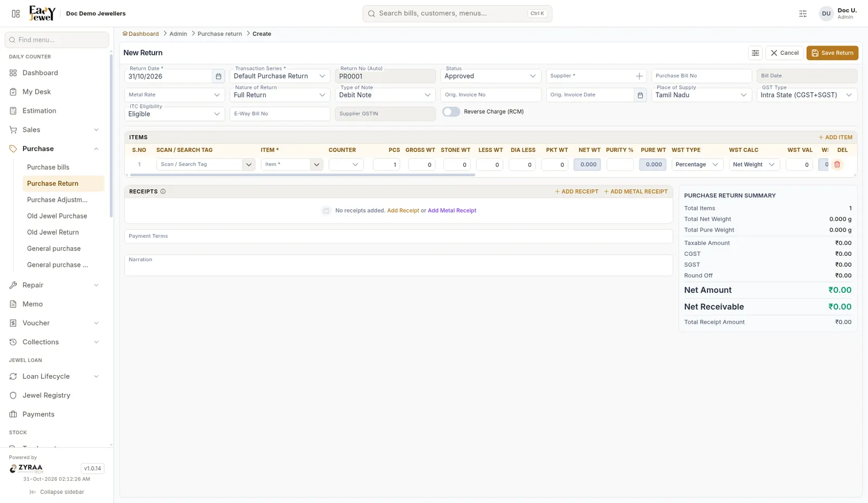Open GST Type dropdown
868x503 pixels.
[807, 95]
